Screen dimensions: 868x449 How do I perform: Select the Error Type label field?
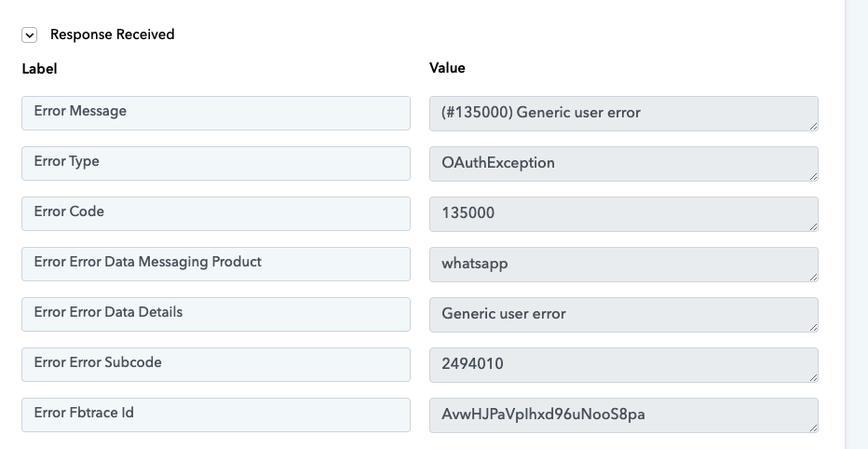pos(216,163)
